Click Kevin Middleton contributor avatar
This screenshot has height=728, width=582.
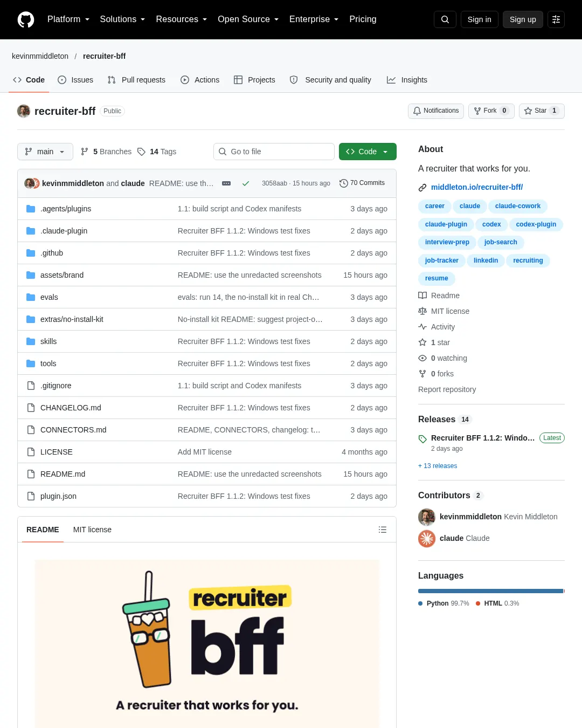click(x=427, y=517)
